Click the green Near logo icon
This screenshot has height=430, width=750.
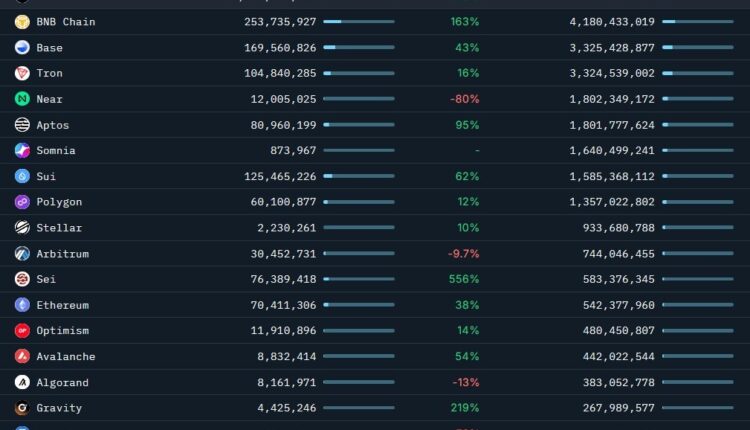click(x=22, y=99)
